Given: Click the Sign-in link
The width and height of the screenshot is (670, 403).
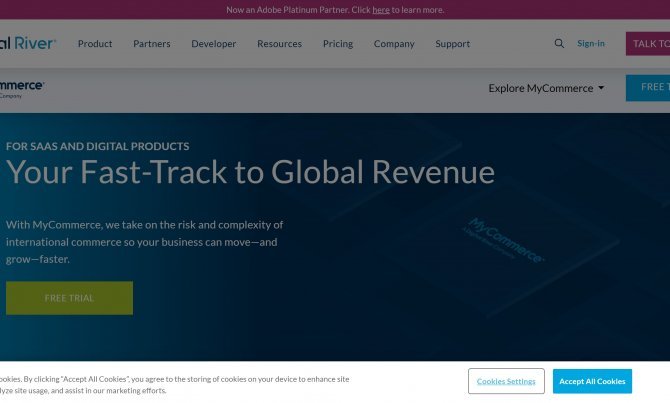Looking at the screenshot, I should 591,43.
